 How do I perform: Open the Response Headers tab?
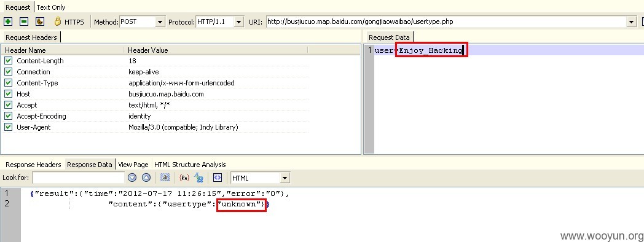click(33, 165)
